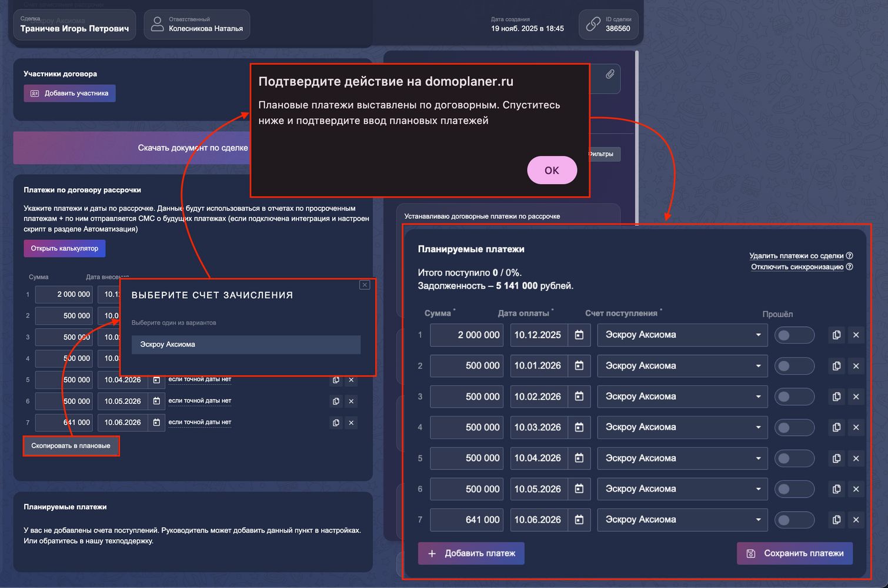Open account dropdown for payment dated 10.02.2026
888x588 pixels.
(682, 397)
